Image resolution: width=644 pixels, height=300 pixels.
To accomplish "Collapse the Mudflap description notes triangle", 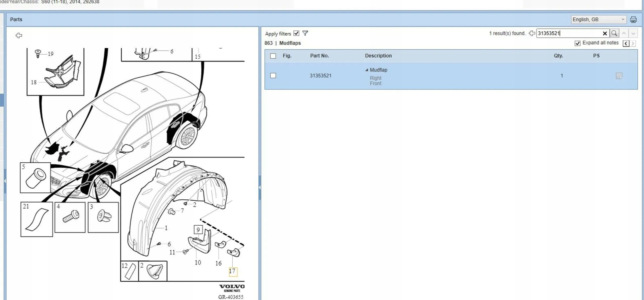I will click(x=367, y=70).
